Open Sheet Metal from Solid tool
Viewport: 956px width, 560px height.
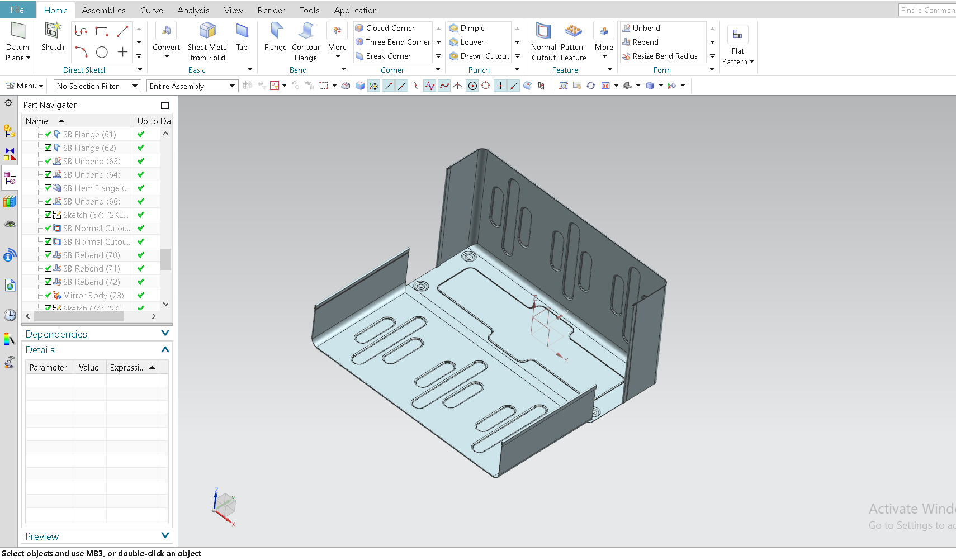point(207,40)
